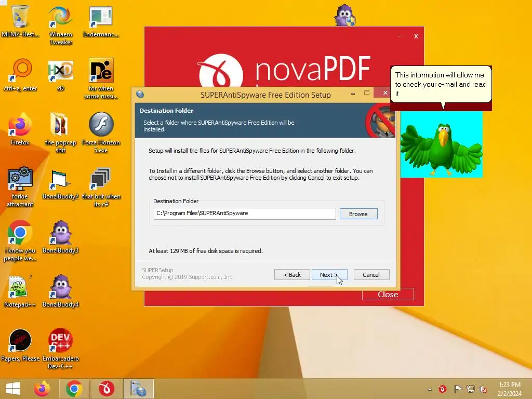Cancel the SUPERAntiSpyware setup
This screenshot has height=399, width=532.
point(371,275)
